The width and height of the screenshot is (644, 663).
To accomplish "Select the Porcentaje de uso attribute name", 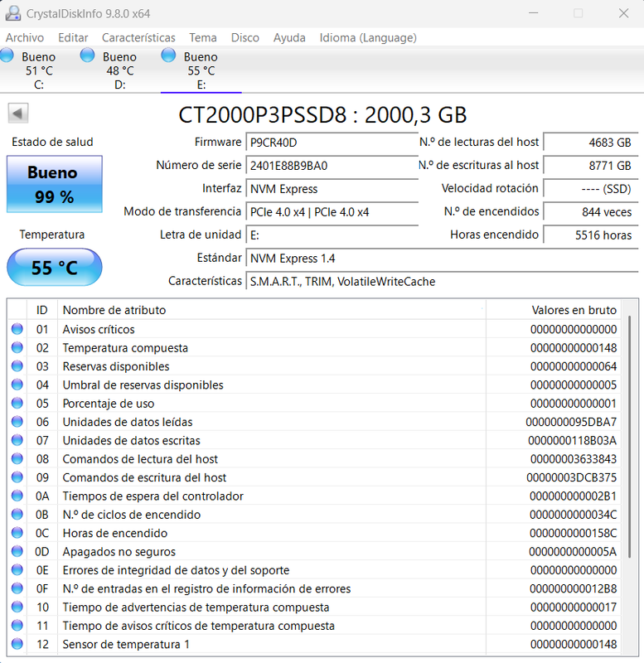I will 109,404.
